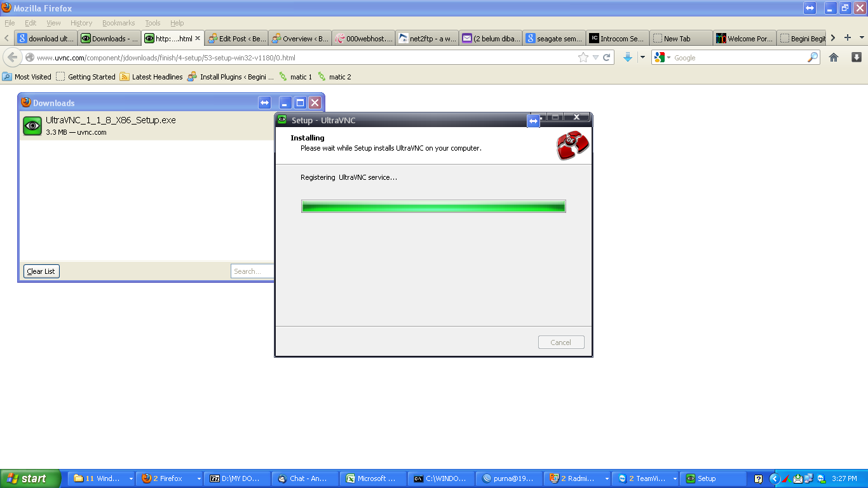868x488 pixels.
Task: Open downloads with the blue down-arrow icon
Action: [628, 57]
